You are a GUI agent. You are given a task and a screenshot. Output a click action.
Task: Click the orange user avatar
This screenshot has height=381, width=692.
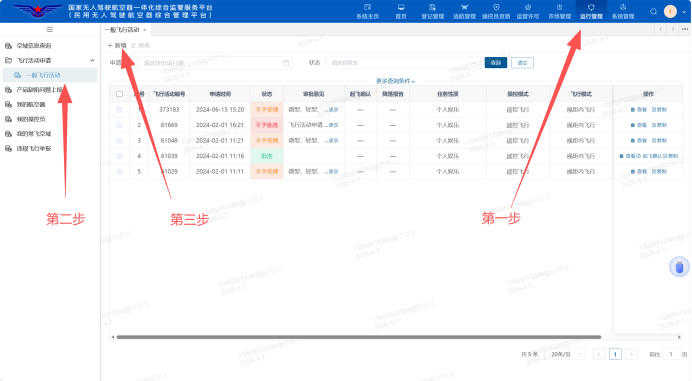(x=670, y=11)
